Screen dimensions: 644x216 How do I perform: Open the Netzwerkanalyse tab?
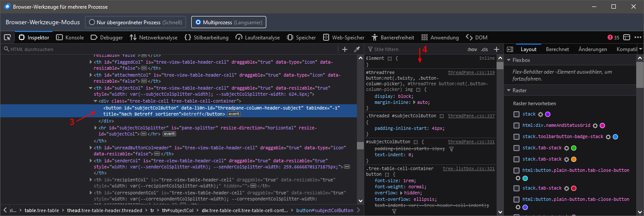click(x=154, y=38)
